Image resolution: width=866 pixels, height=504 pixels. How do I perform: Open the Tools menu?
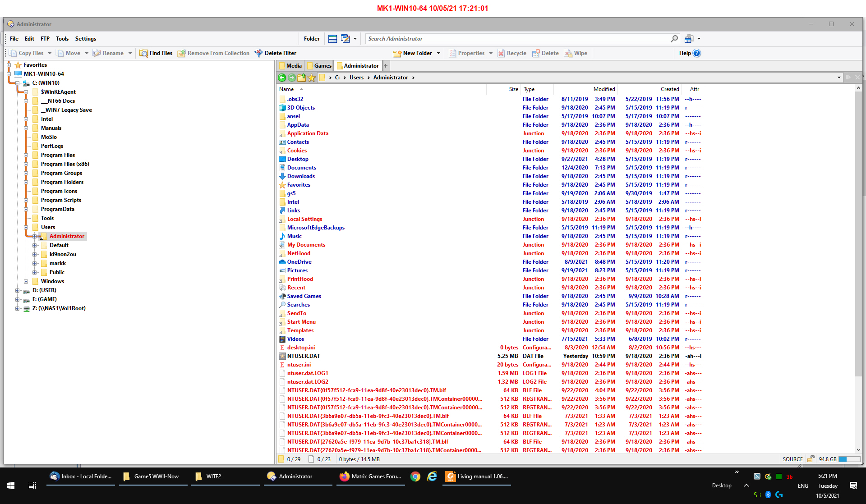click(x=62, y=39)
